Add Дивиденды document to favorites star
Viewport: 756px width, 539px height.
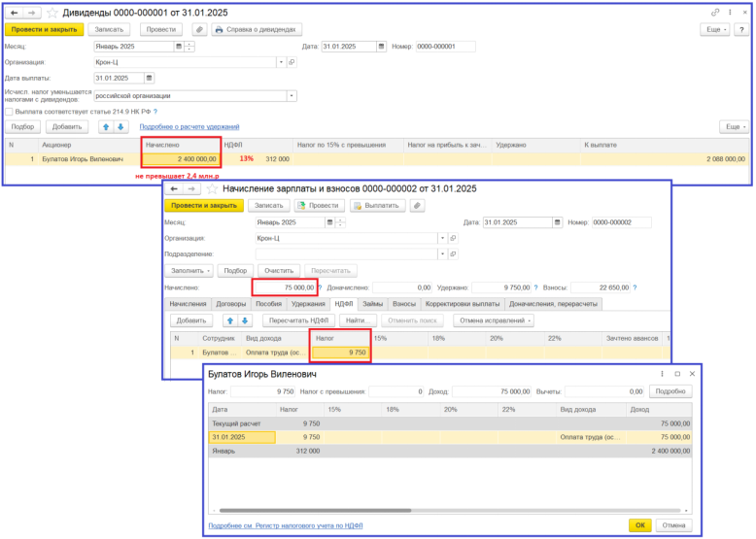[x=52, y=13]
